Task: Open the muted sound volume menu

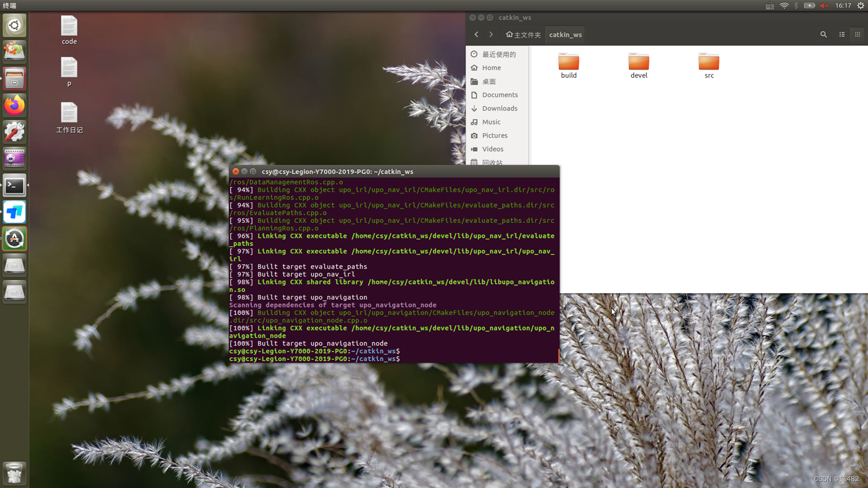Action: click(824, 6)
